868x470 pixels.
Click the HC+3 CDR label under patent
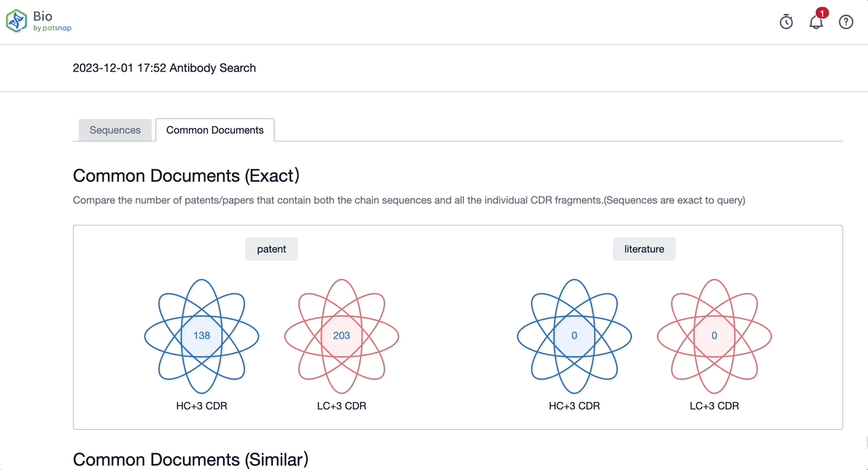pyautogui.click(x=201, y=406)
